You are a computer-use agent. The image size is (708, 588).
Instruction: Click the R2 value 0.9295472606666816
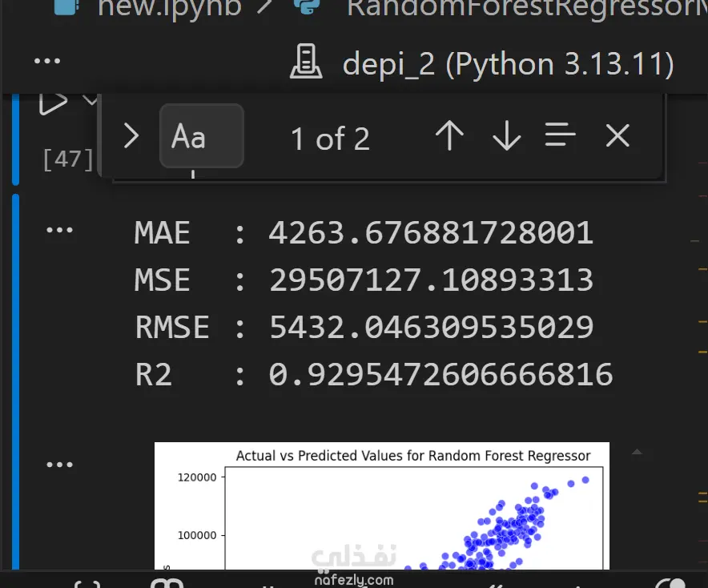click(x=440, y=375)
